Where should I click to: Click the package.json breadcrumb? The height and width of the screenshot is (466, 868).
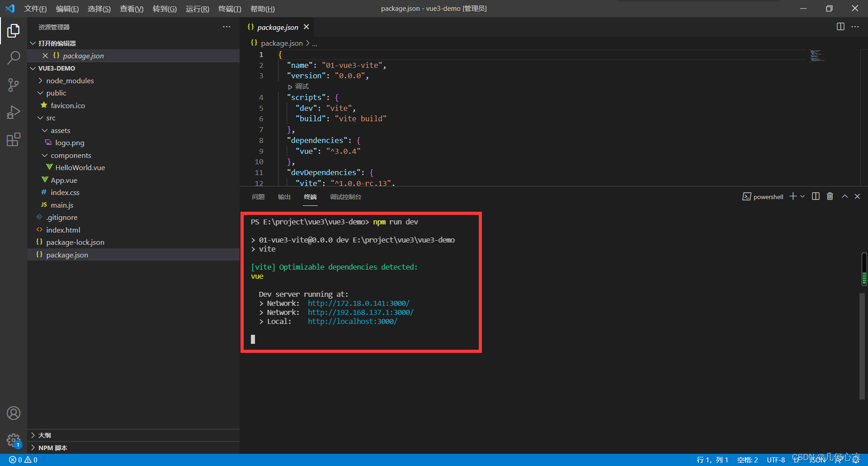click(x=281, y=43)
